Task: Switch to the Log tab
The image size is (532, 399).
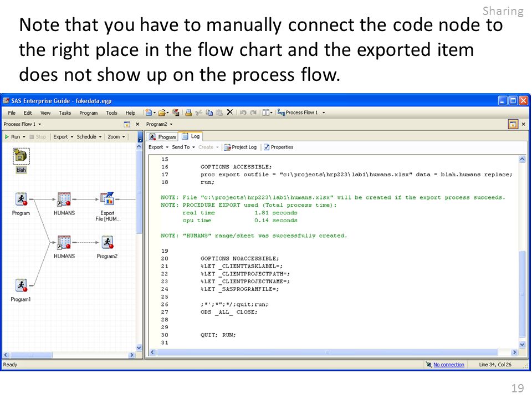Action: 191,136
